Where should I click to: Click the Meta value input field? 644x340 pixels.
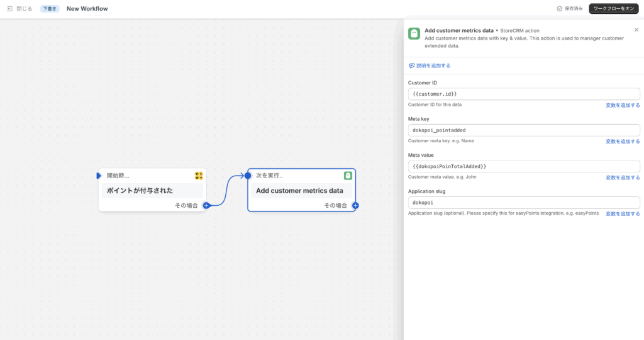click(524, 166)
